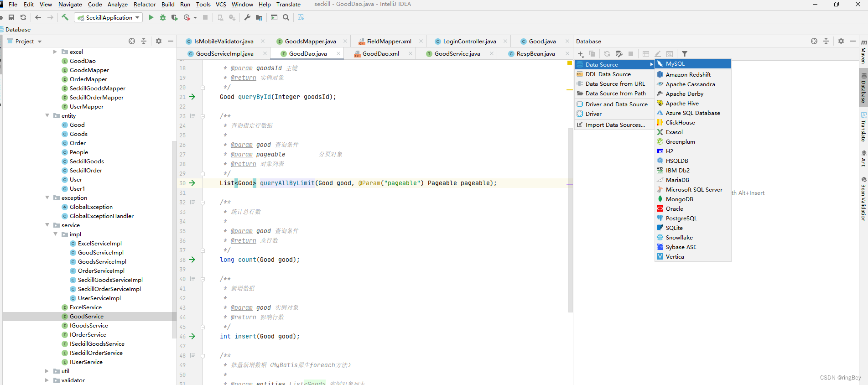Open the SeckillApplication run configuration dropdown
Screen dimensions: 868x385
click(109, 17)
